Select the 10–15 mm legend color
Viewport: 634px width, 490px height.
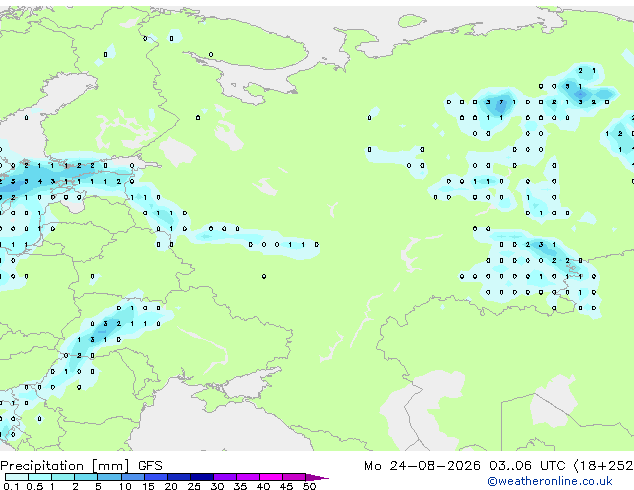[132, 477]
